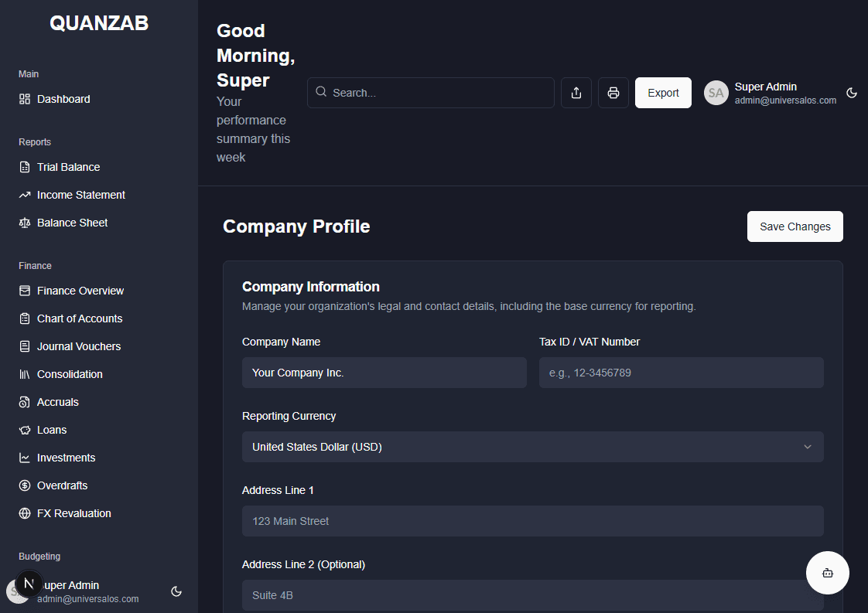Open the Dashboard grid icon
This screenshot has height=613, width=868.
pos(24,99)
